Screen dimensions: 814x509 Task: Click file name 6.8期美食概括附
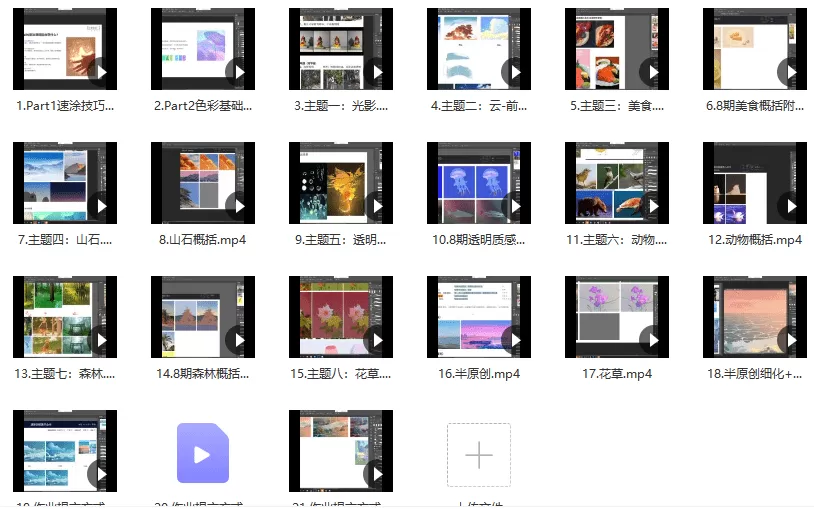[755, 106]
